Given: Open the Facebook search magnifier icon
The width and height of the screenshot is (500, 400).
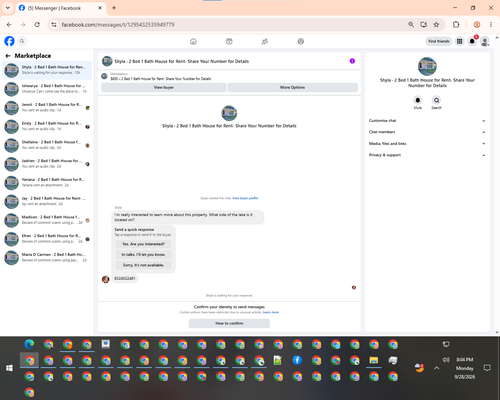Looking at the screenshot, I should (x=22, y=41).
